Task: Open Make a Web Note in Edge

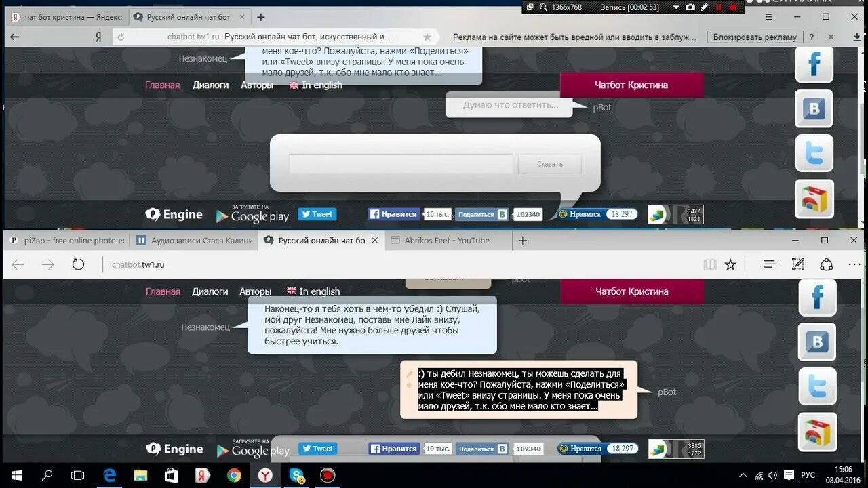Action: 798,264
